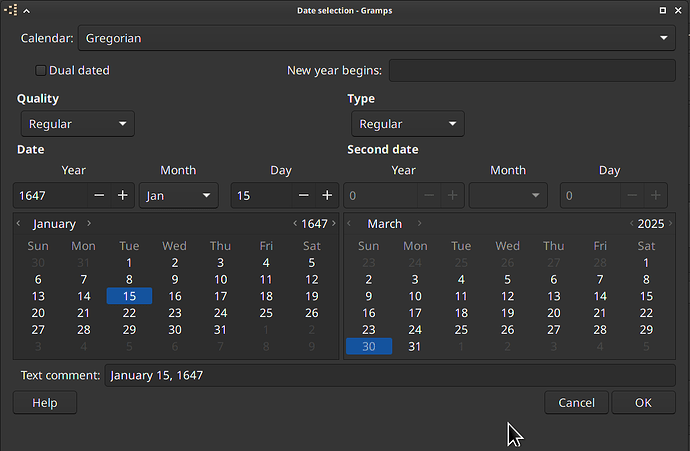Toggle the Dual dated checkbox
This screenshot has height=451, width=690.
40,70
